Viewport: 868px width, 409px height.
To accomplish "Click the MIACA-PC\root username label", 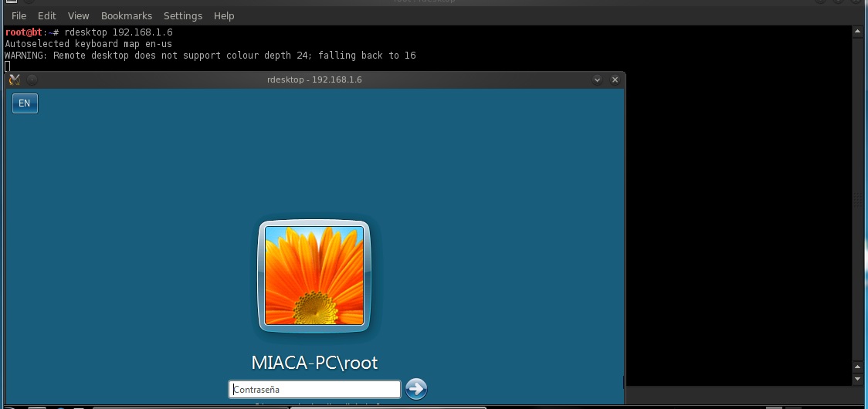I will [x=314, y=362].
